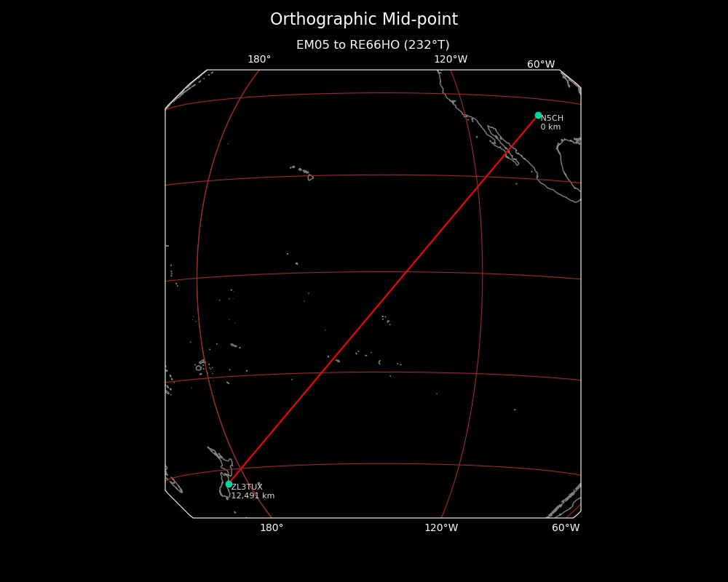Select the 180° longitude label below the map

click(x=272, y=528)
